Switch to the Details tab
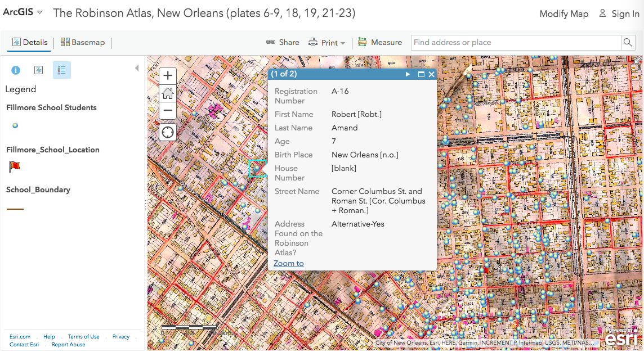Viewport: 644px width, 352px height. (x=30, y=42)
